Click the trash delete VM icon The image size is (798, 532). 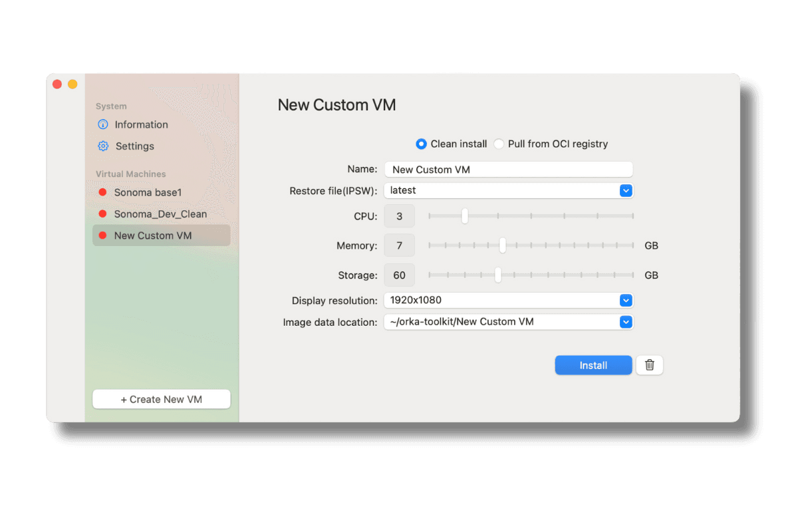pos(650,365)
